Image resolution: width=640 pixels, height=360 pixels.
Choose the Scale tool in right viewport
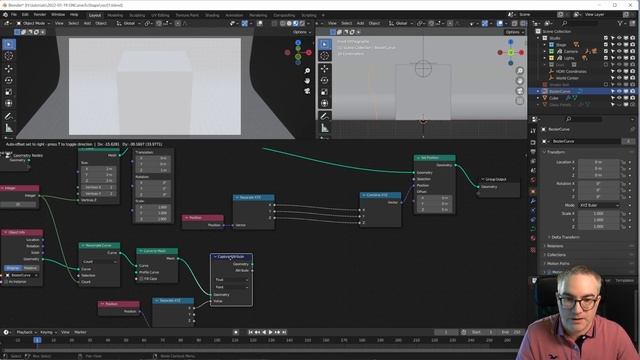[324, 92]
